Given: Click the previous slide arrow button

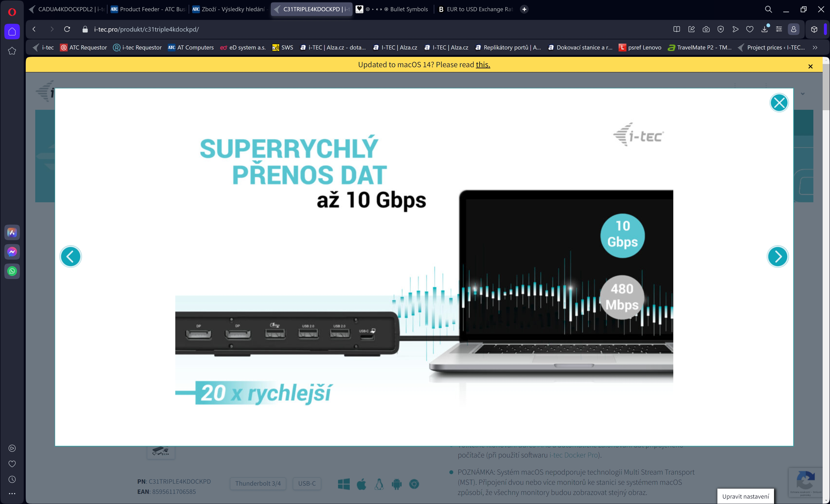Looking at the screenshot, I should click(70, 256).
